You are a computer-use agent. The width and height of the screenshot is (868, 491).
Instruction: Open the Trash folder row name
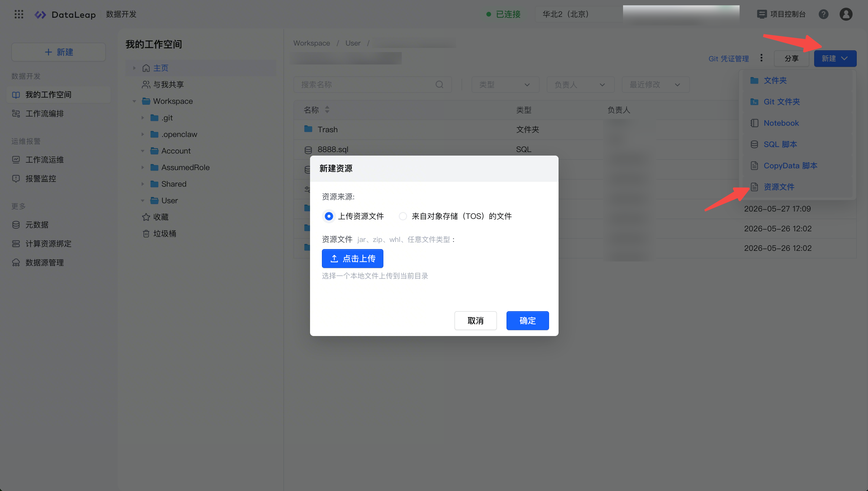pyautogui.click(x=327, y=130)
